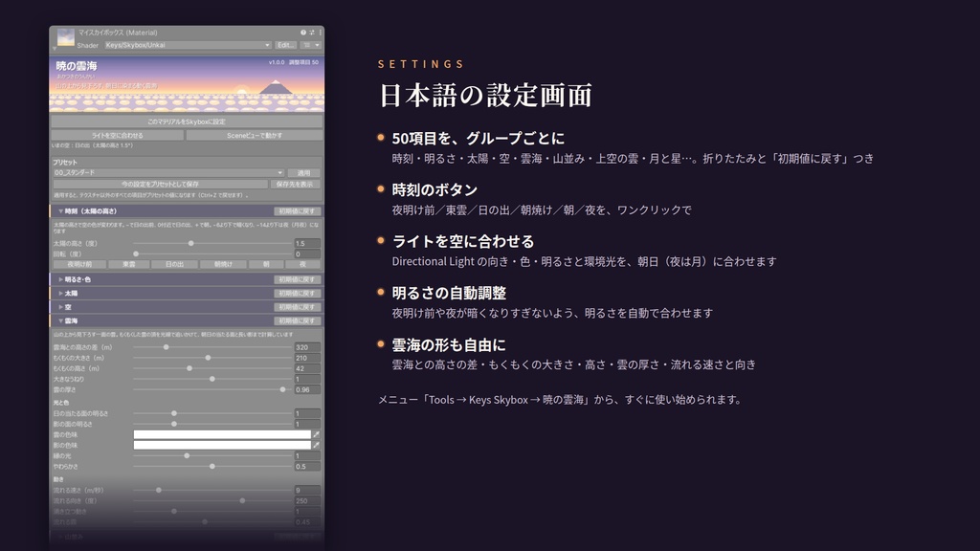Click 保存先を表示 button
This screenshot has width=980, height=551.
(295, 185)
